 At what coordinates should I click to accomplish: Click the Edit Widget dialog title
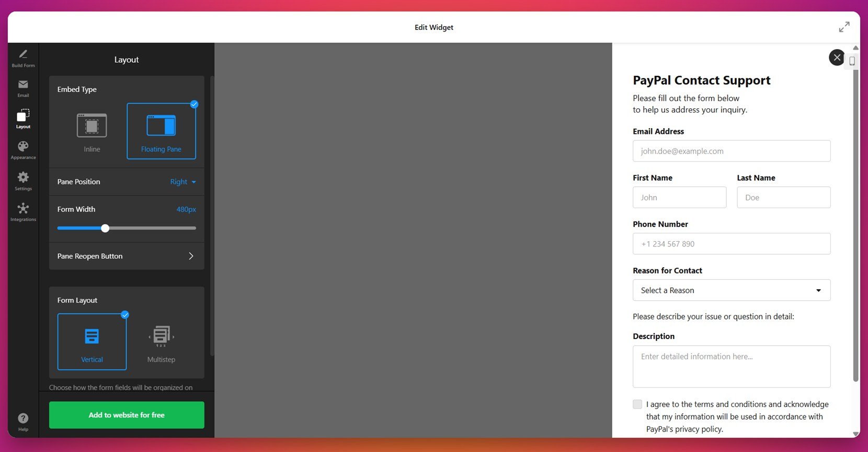click(x=434, y=27)
